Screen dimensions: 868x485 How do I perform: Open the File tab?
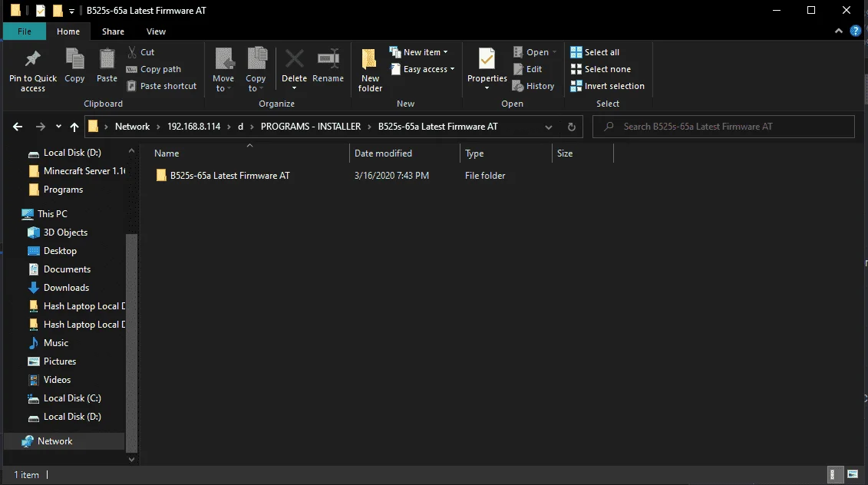(25, 31)
